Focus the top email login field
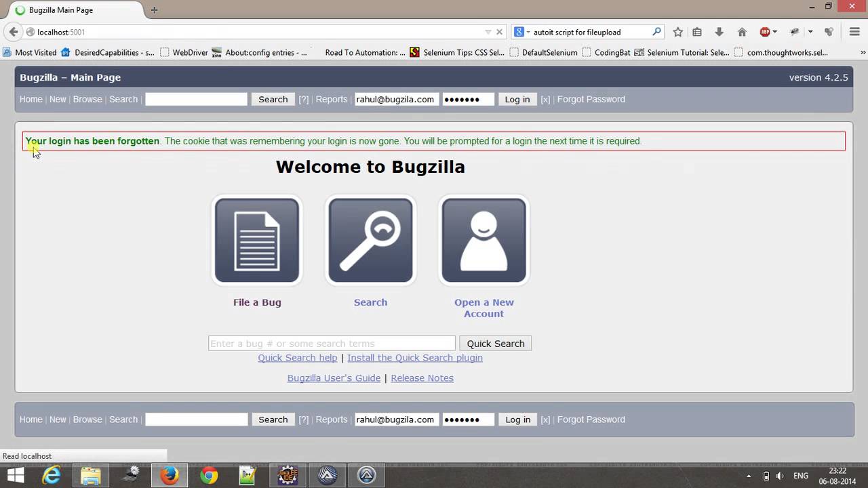Image resolution: width=868 pixels, height=488 pixels. coord(397,99)
